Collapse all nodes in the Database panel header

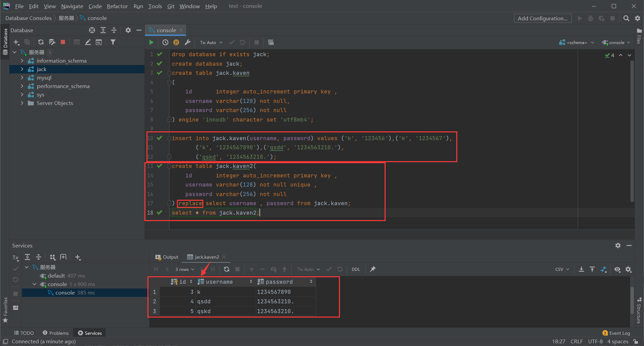pyautogui.click(x=114, y=30)
